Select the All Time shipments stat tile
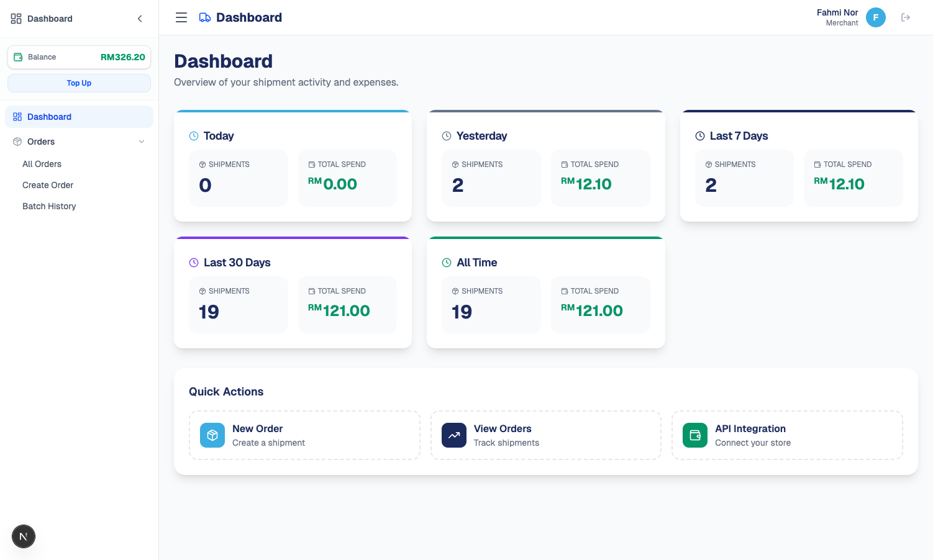 pyautogui.click(x=491, y=304)
